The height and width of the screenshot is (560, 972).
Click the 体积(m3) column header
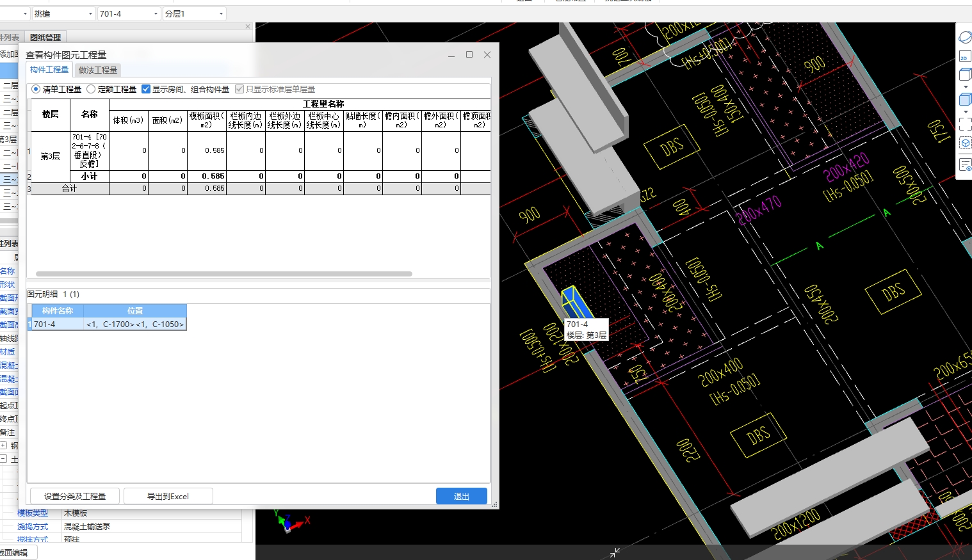[x=129, y=120]
